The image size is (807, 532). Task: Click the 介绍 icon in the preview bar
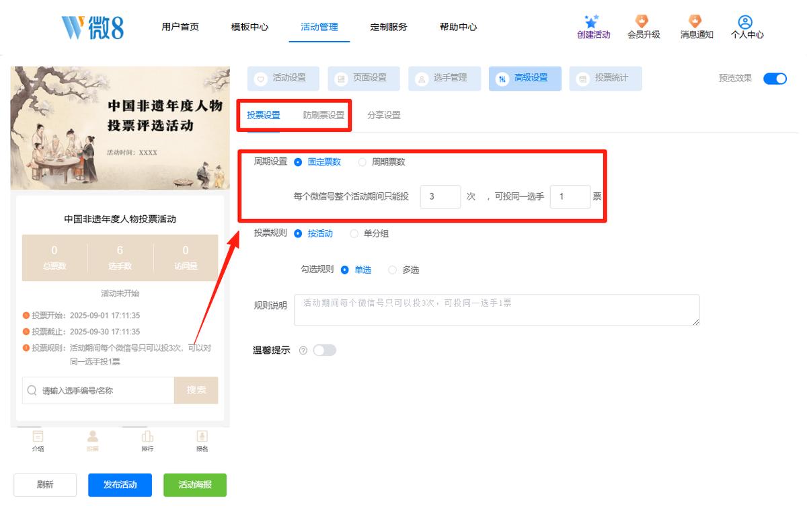38,436
